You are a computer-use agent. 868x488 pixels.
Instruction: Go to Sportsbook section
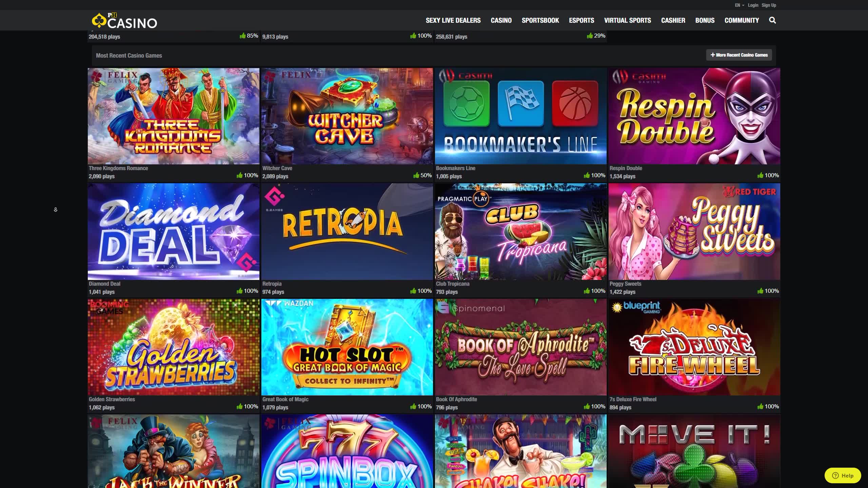point(540,20)
